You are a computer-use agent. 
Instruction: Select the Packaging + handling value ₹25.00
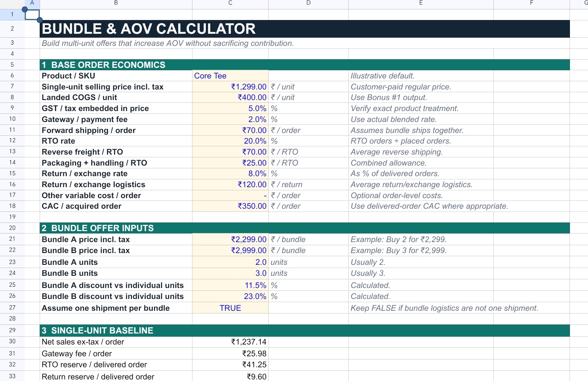tap(254, 163)
